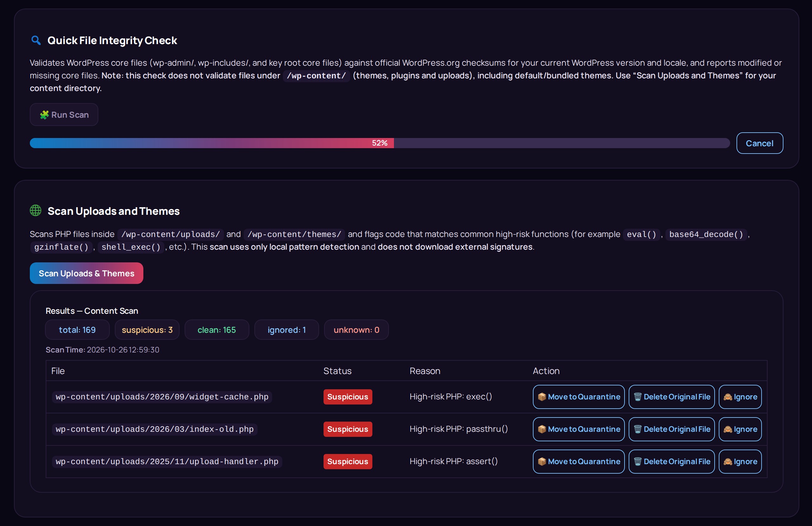Click the 'High-risk PHP: assert()' reason

(454, 462)
